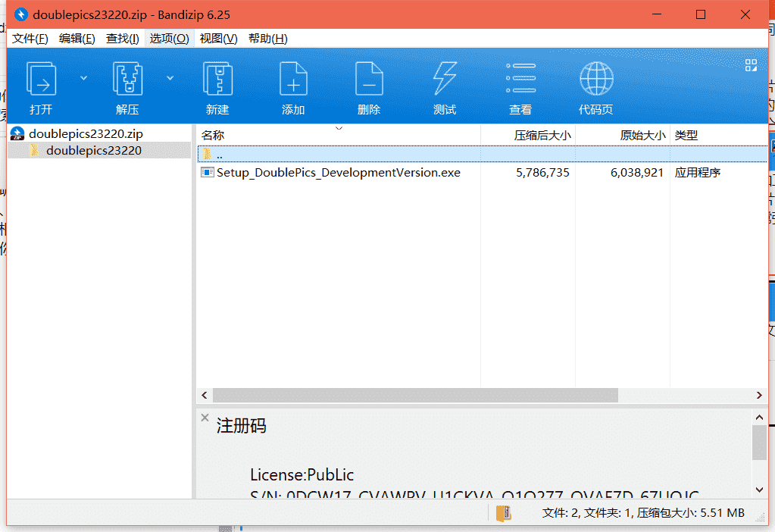This screenshot has height=532, width=775.
Task: Close the 注册码 comment panel
Action: click(x=205, y=418)
